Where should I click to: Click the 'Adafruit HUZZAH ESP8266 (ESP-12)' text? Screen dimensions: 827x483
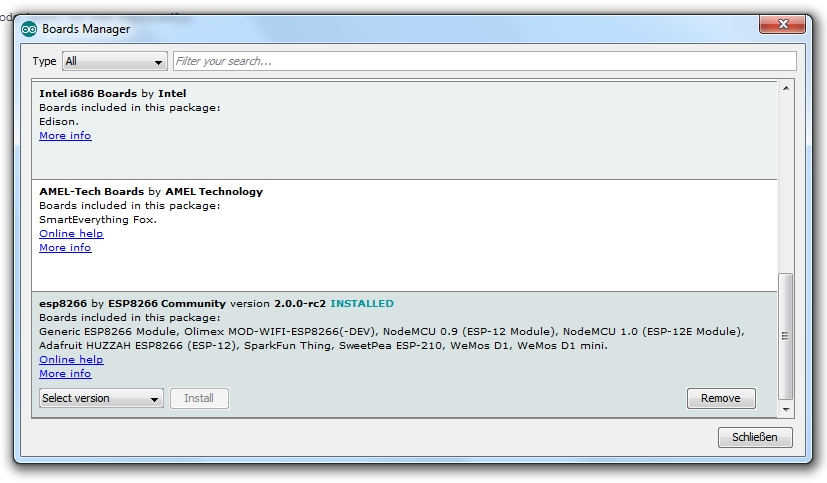pos(139,346)
